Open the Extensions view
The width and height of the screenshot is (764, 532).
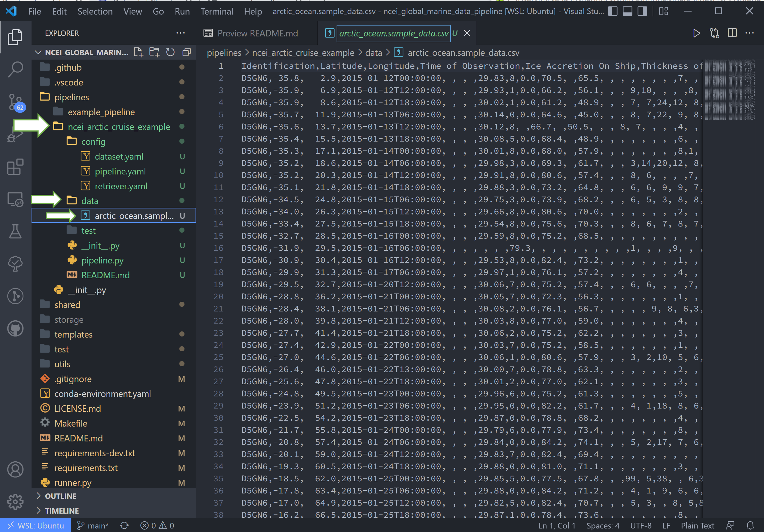pyautogui.click(x=15, y=166)
